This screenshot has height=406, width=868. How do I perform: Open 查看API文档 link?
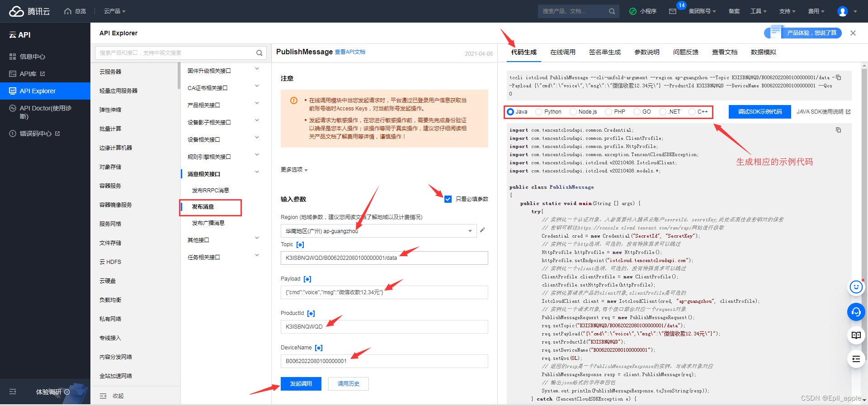tap(350, 52)
